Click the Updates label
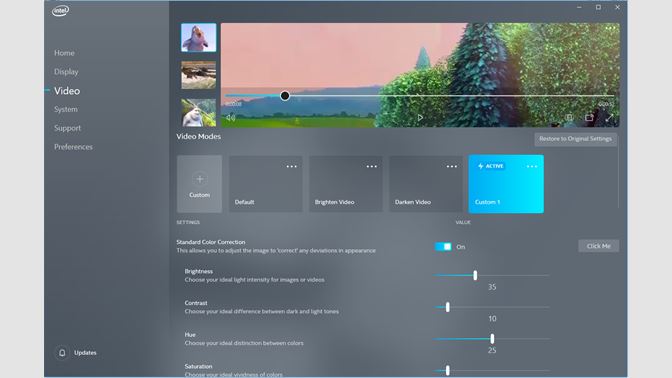 [85, 353]
